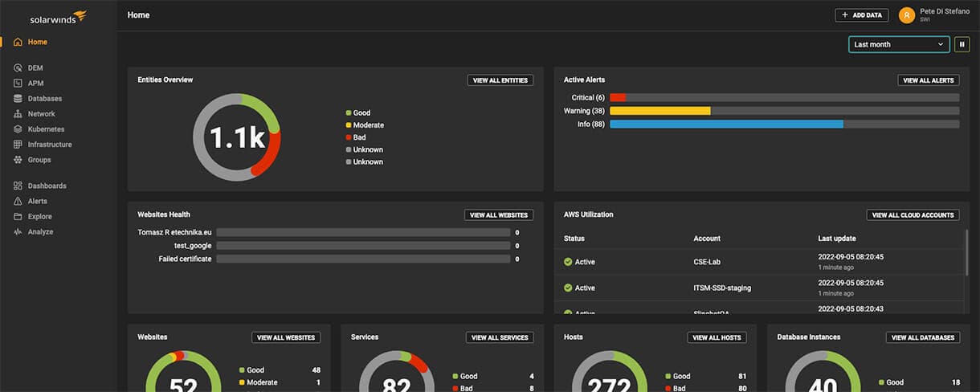
Task: Go to the APM section
Action: pos(35,83)
